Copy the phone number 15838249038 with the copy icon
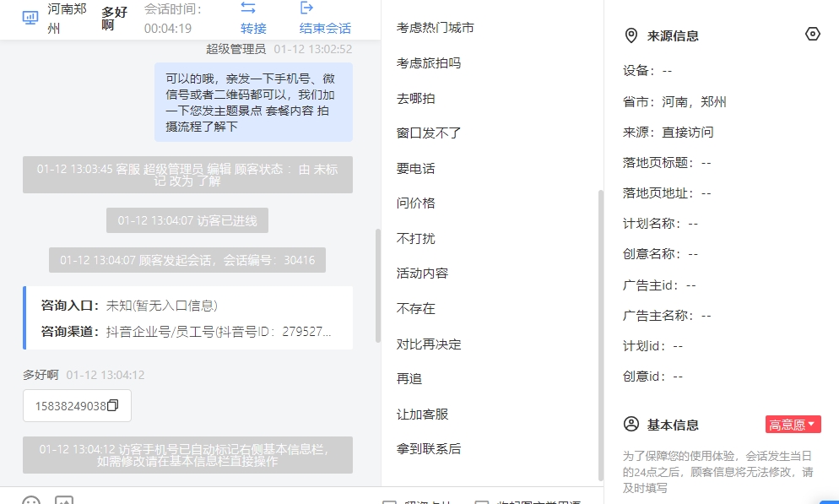This screenshot has height=504, width=839. 113,405
